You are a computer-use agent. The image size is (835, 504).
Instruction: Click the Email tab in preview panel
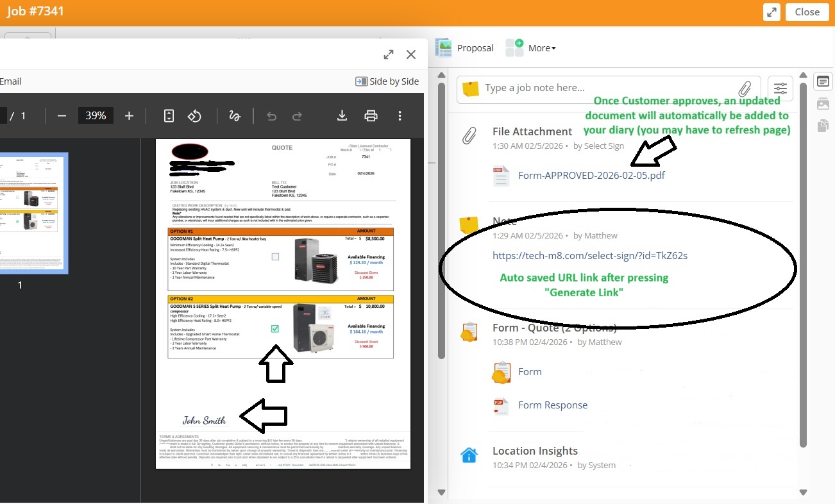11,81
